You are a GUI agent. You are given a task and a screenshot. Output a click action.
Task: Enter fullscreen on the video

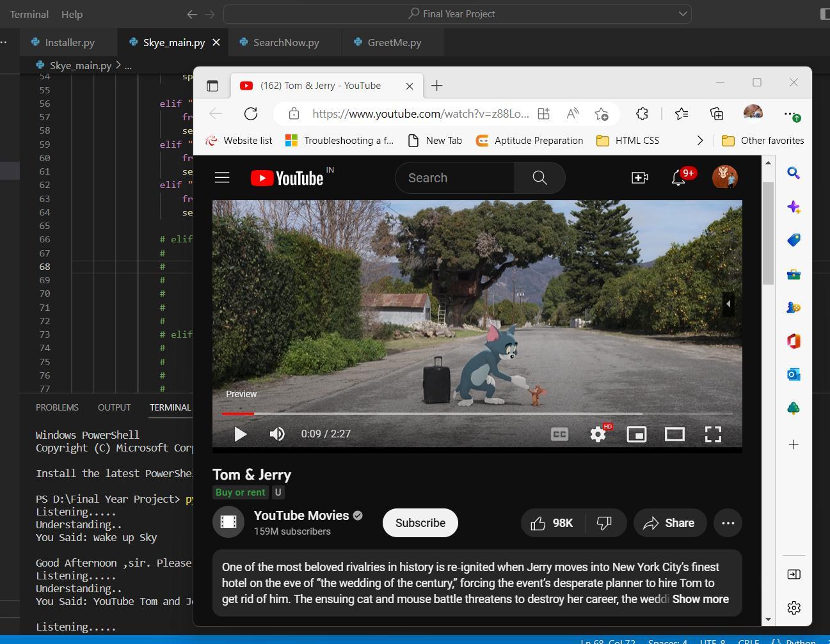coord(713,434)
